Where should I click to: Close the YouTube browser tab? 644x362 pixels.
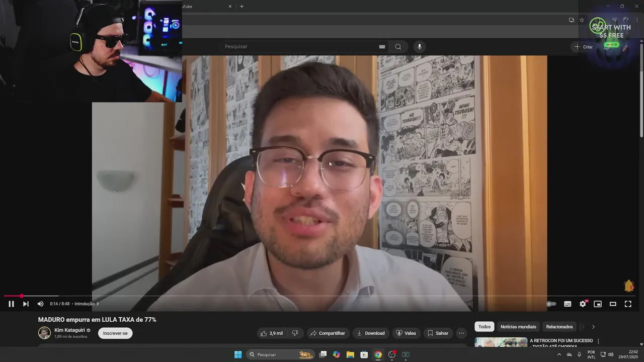click(230, 7)
